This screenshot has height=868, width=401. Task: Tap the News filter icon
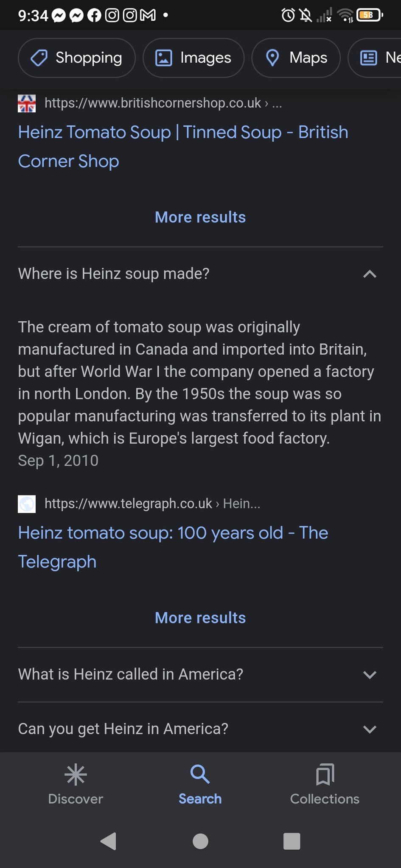368,58
